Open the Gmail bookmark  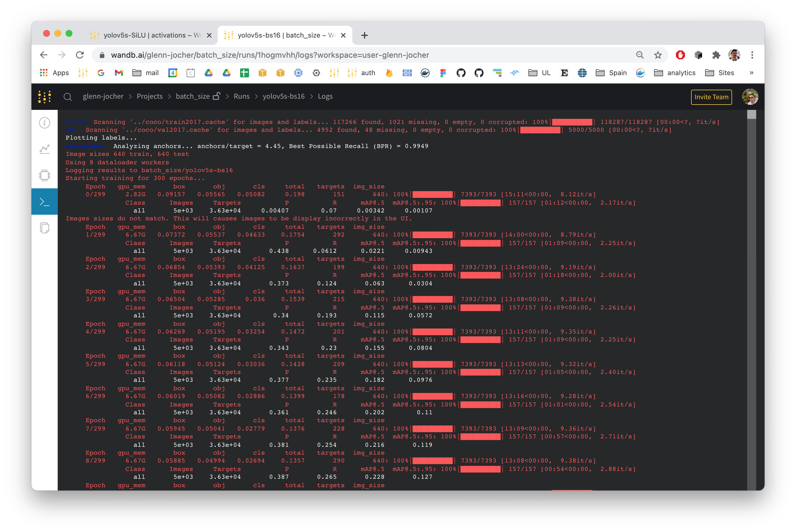click(x=119, y=73)
